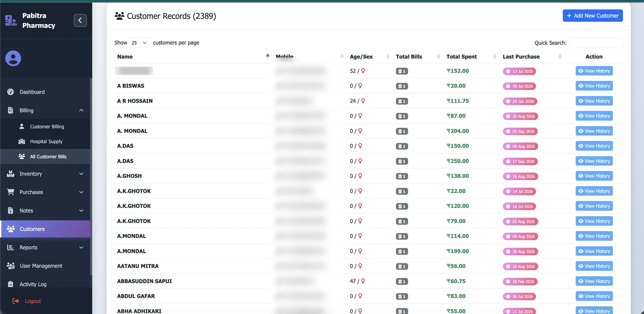The width and height of the screenshot is (644, 314).
Task: Click the 29 Jan 2026 date badge
Action: (520, 101)
